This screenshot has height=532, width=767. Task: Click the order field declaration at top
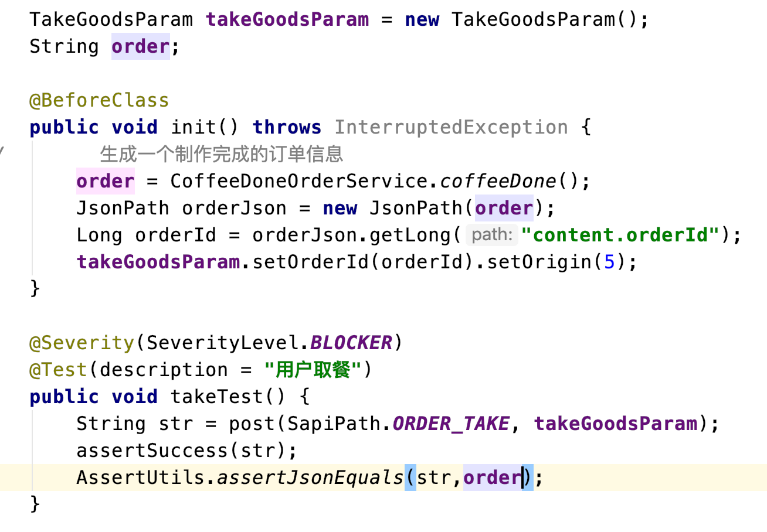click(140, 46)
